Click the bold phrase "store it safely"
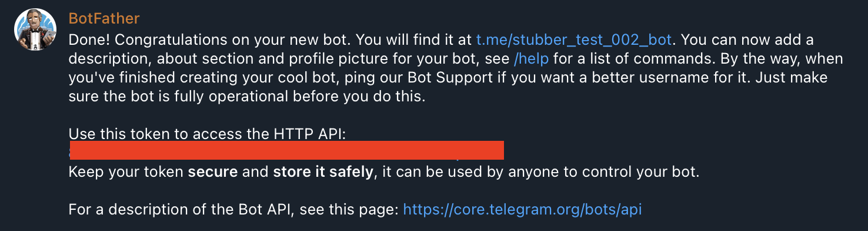This screenshot has width=868, height=231. point(323,172)
